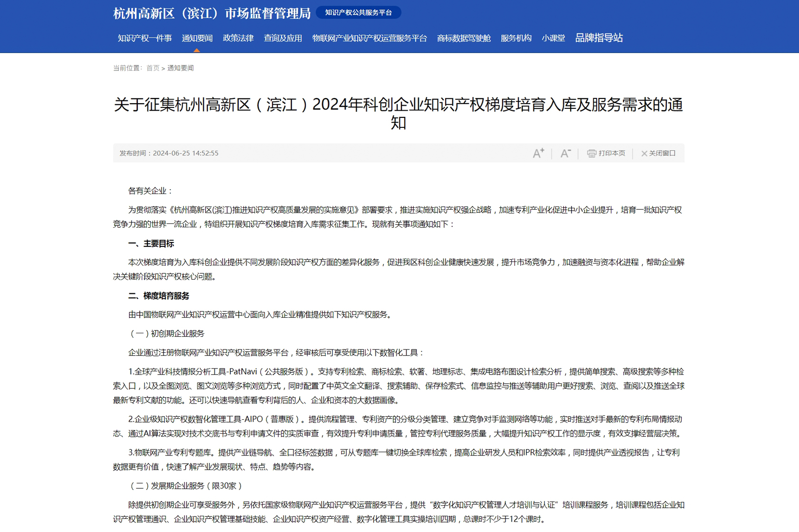799x532 pixels.
Task: Click 打印本页 text label
Action: [x=612, y=153]
